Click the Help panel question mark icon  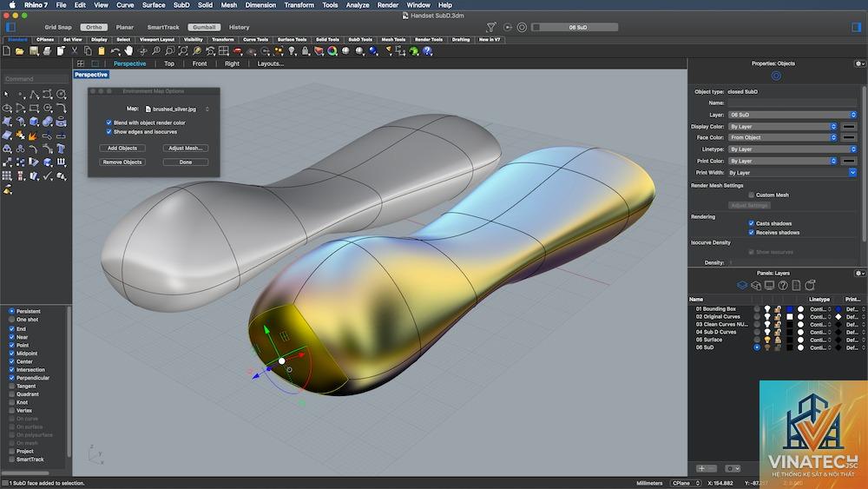(x=783, y=285)
